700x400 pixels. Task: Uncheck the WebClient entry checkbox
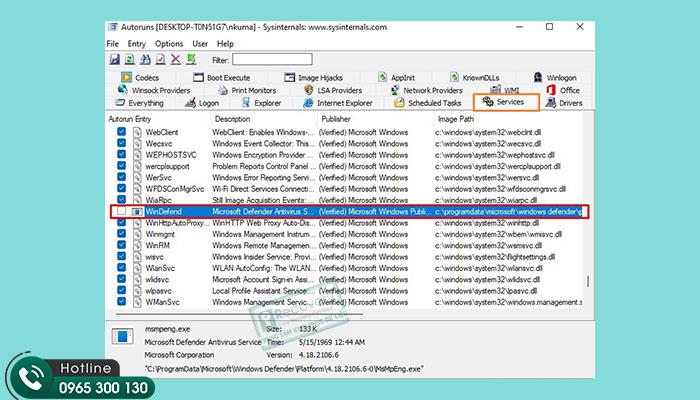121,132
